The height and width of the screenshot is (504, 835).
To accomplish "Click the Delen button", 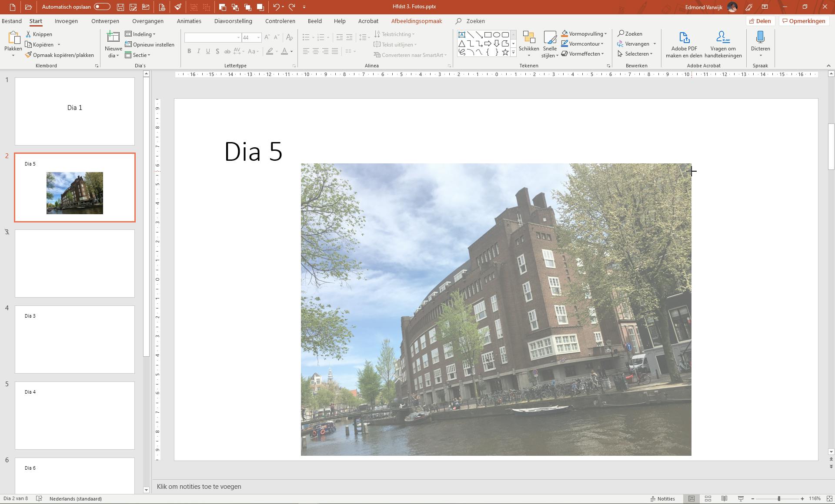I will pos(760,21).
